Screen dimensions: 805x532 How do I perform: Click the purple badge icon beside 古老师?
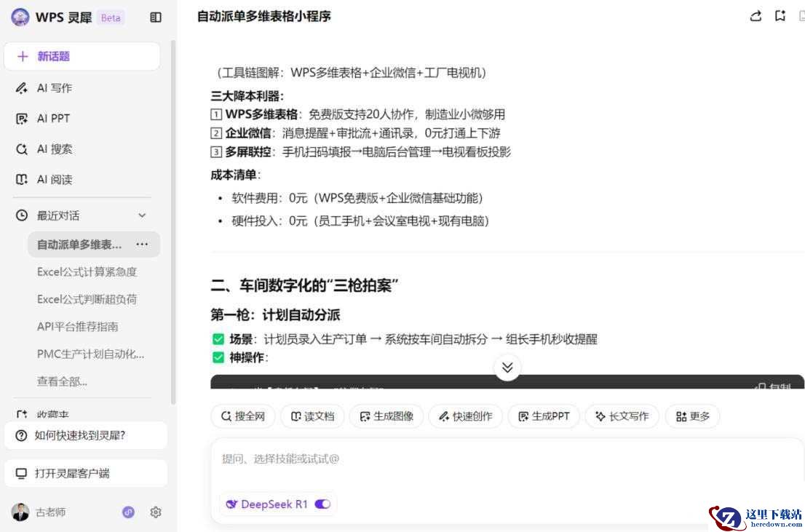click(x=128, y=512)
